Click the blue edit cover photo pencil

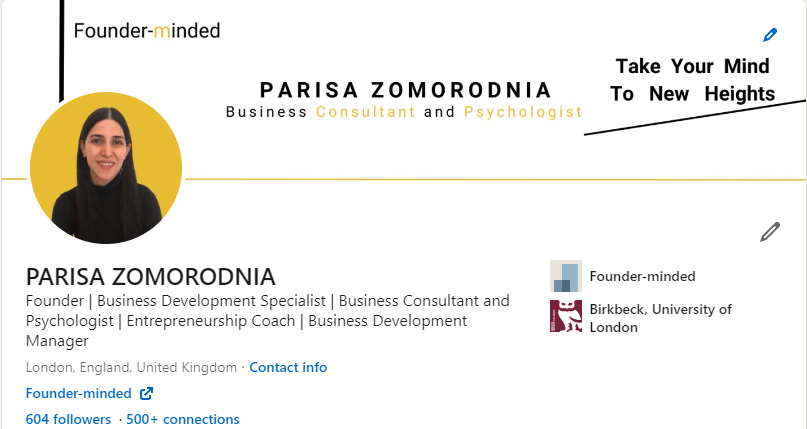pyautogui.click(x=769, y=35)
